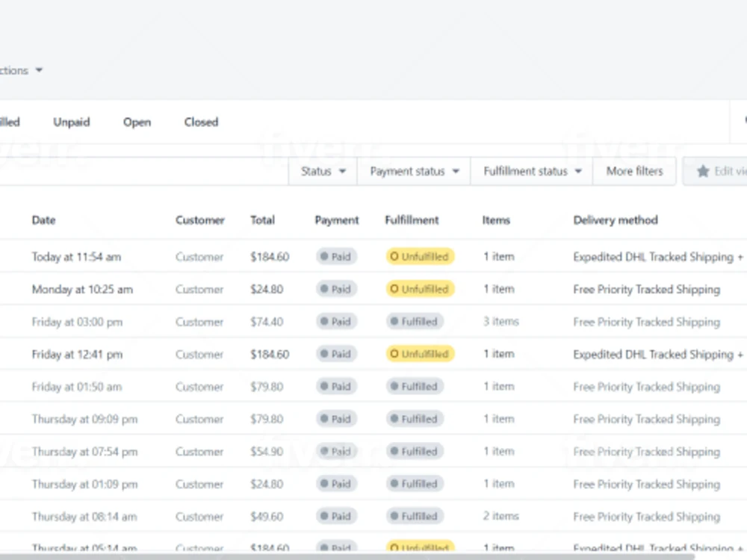Image resolution: width=747 pixels, height=560 pixels.
Task: Click Fulfilled badge on Thursday 08:14 am order
Action: (x=415, y=516)
